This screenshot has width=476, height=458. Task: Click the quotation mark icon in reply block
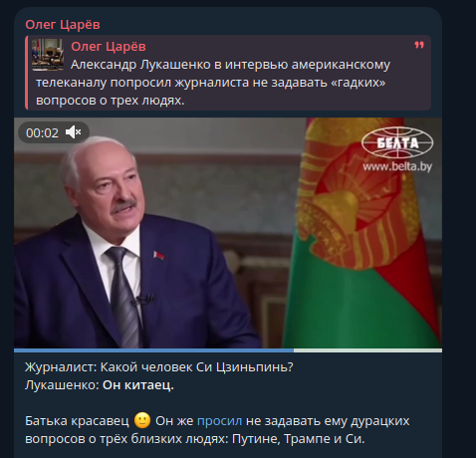(x=419, y=45)
